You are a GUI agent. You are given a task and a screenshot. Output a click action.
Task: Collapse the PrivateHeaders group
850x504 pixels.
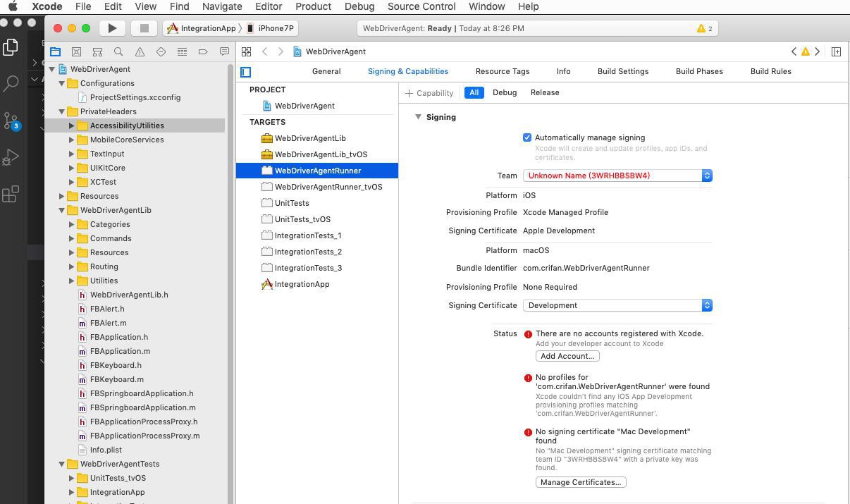click(x=62, y=111)
